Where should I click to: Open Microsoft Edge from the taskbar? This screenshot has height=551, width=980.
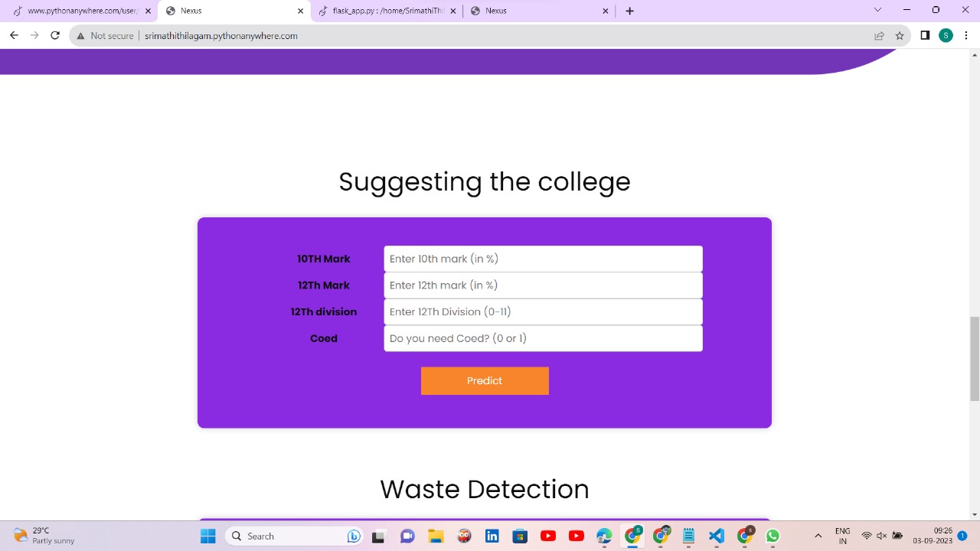click(x=604, y=536)
